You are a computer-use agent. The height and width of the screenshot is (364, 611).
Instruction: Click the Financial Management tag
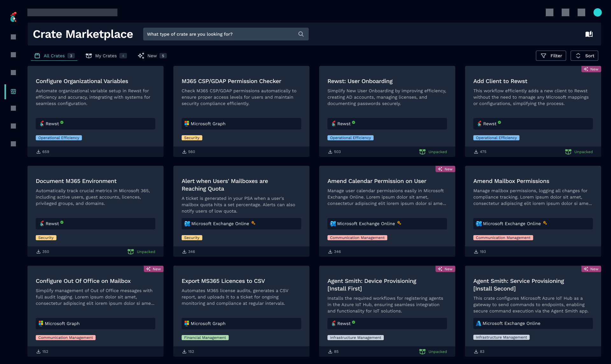coord(205,338)
